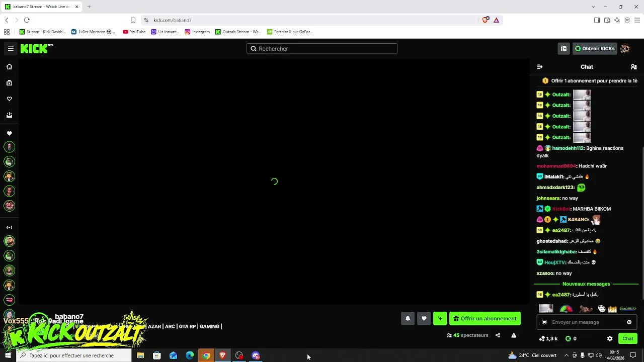
Task: Click the browser address bar URL
Action: (173, 20)
